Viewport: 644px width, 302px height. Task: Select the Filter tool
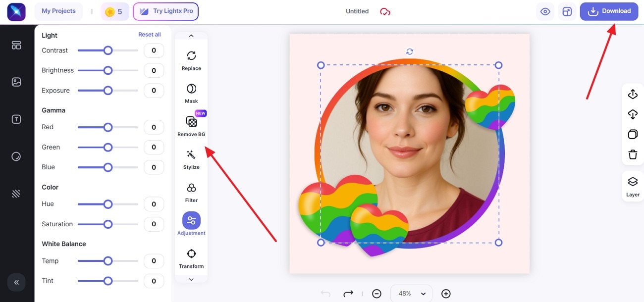click(191, 193)
